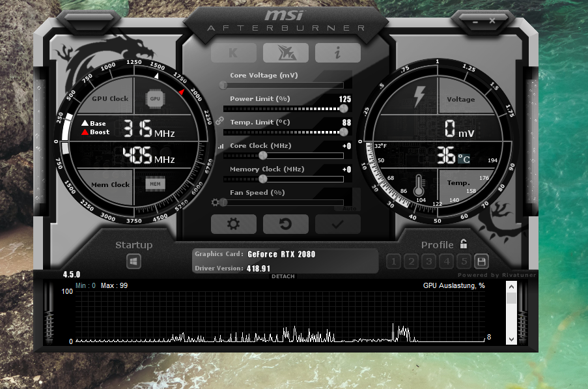The width and height of the screenshot is (588, 389).
Task: Click the monitor graph scrollbar thumb
Action: (x=511, y=298)
